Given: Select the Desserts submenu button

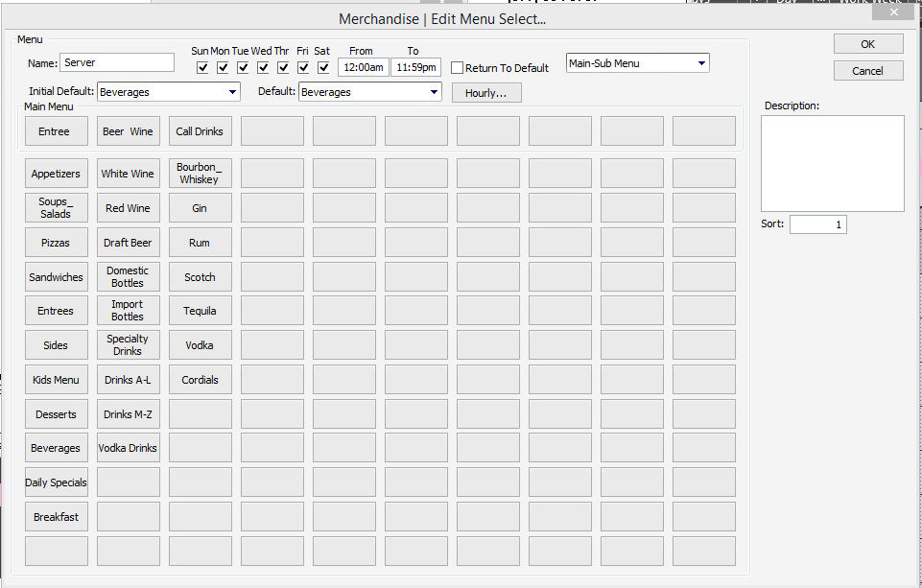Looking at the screenshot, I should click(57, 414).
